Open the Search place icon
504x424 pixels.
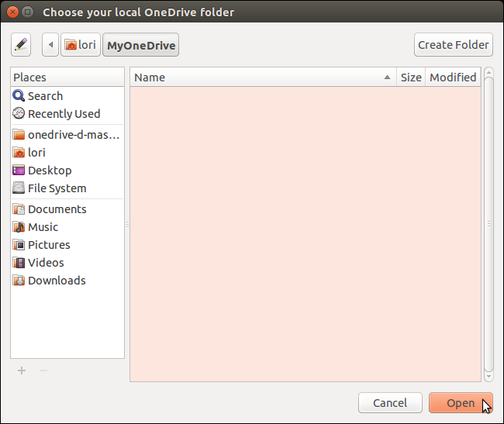click(19, 95)
